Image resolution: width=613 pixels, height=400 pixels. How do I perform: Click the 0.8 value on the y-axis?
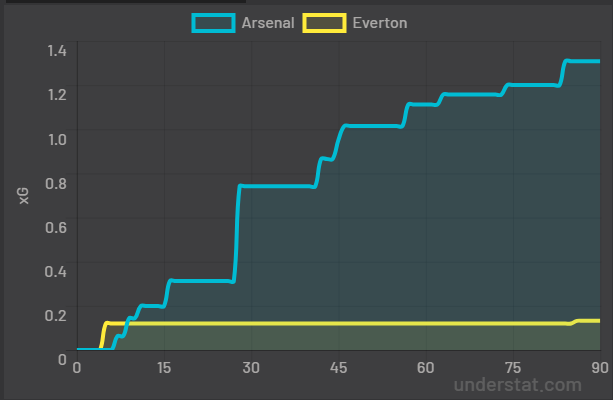pos(56,183)
